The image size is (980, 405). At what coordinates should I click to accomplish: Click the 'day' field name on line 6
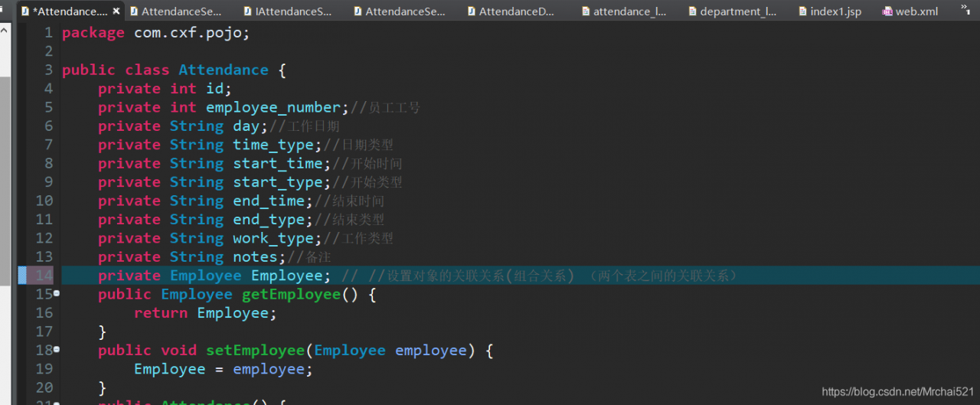pyautogui.click(x=247, y=126)
